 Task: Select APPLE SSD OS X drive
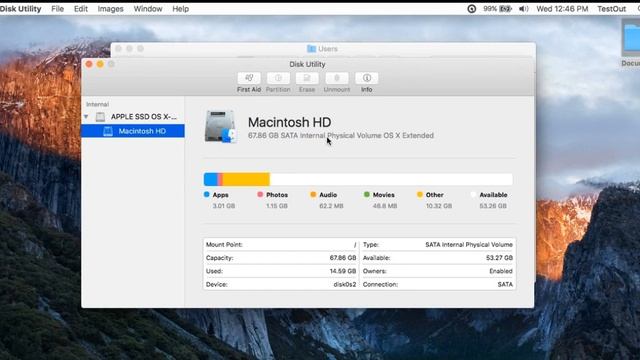144,117
